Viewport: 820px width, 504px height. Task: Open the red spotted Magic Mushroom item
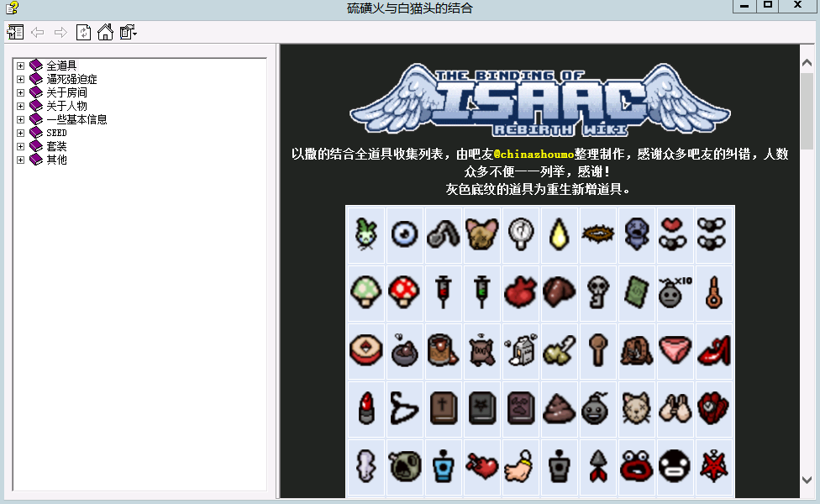[x=404, y=292]
